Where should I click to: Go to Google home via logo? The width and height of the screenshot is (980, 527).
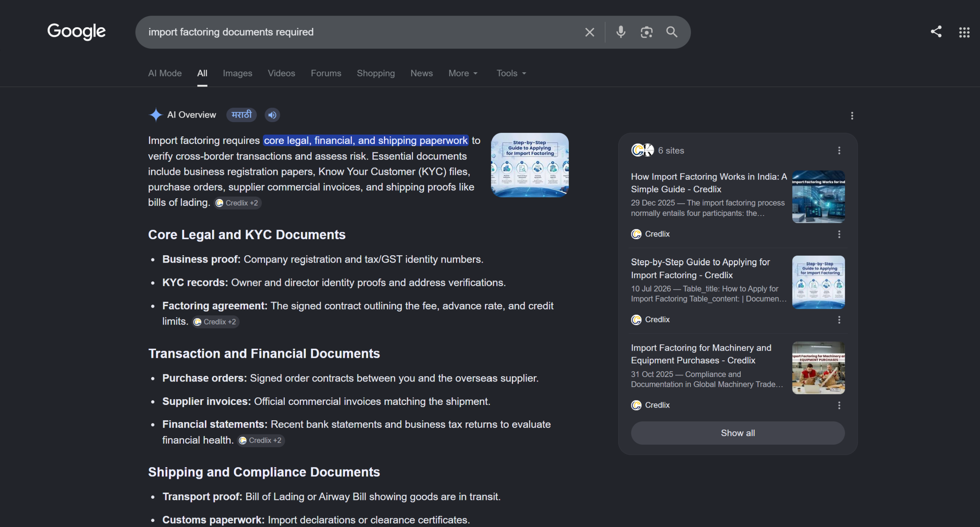point(76,31)
